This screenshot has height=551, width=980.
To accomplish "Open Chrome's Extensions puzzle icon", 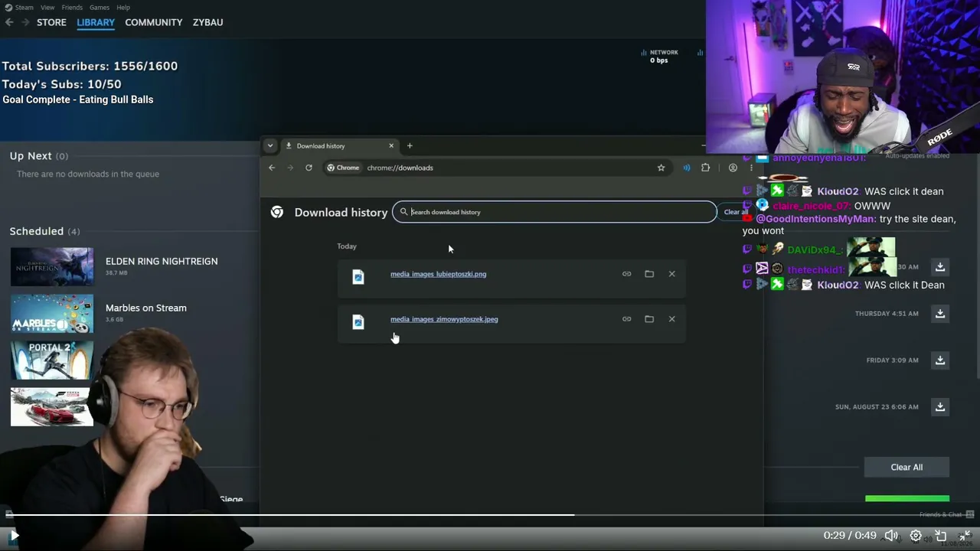I will [705, 168].
